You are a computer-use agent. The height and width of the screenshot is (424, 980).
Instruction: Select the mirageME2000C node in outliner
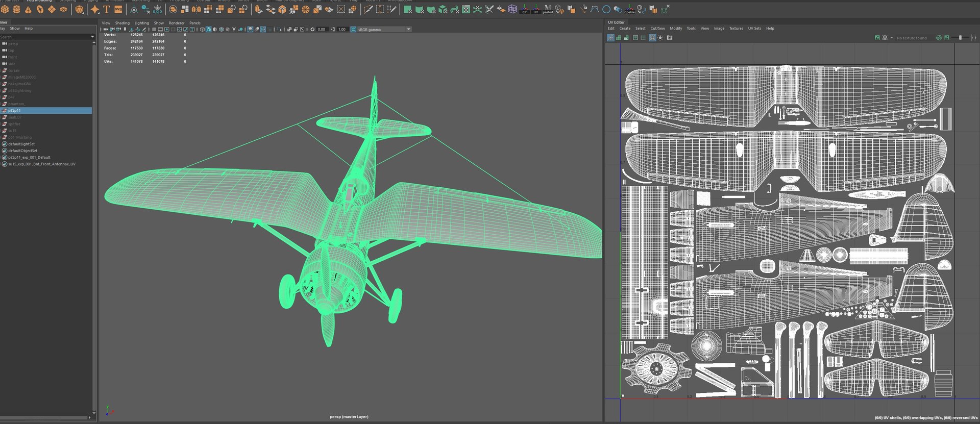coord(22,77)
